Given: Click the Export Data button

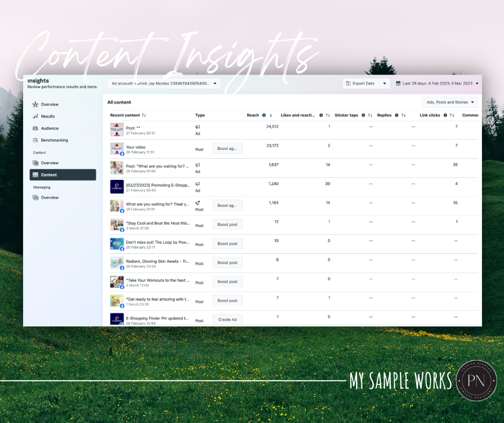Looking at the screenshot, I should (360, 83).
